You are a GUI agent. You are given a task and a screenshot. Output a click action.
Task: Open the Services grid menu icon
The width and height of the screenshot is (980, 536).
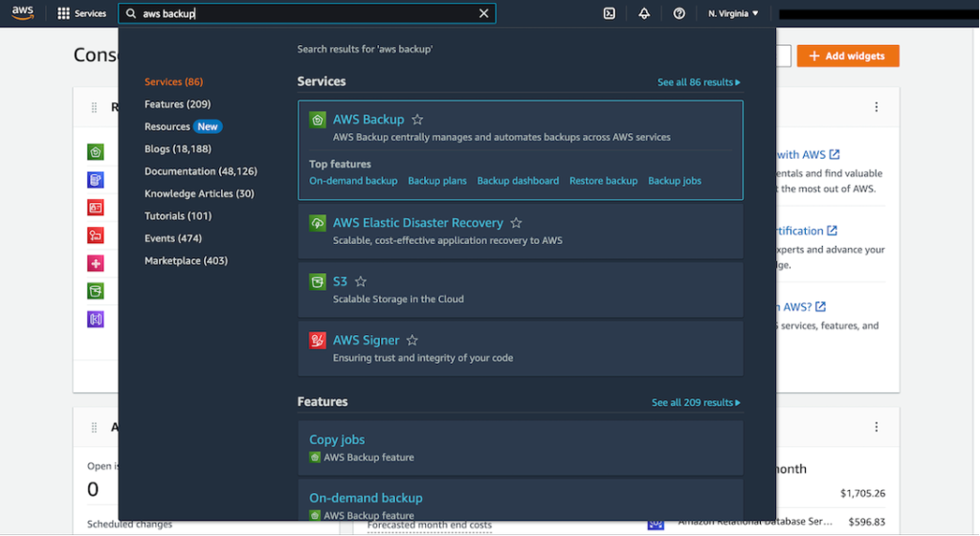[63, 13]
